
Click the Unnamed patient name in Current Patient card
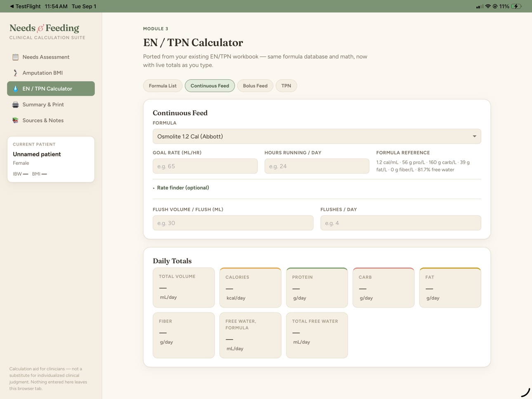[37, 154]
